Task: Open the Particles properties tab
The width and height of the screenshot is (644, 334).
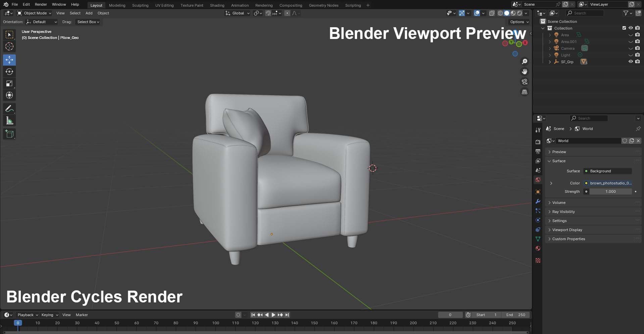Action: pyautogui.click(x=538, y=211)
